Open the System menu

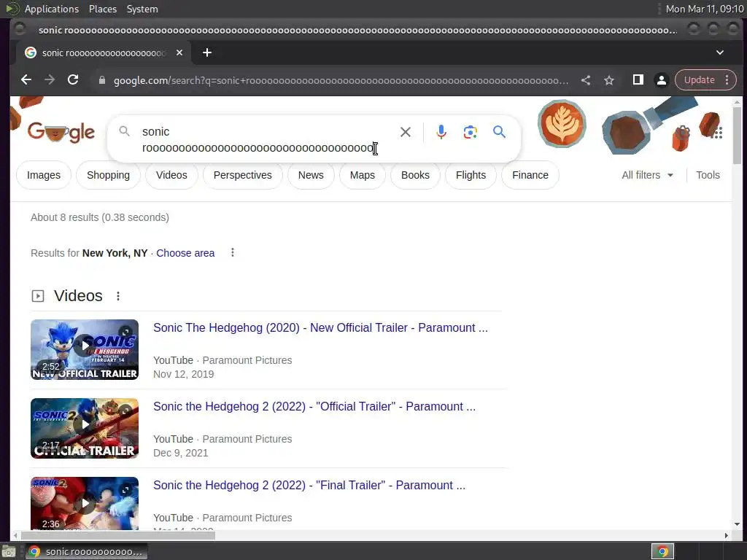tap(142, 9)
